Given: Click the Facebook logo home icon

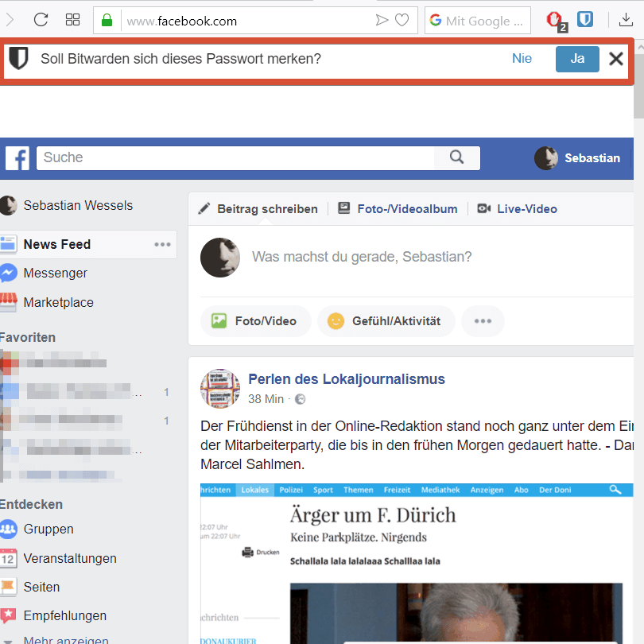Looking at the screenshot, I should click(17, 158).
